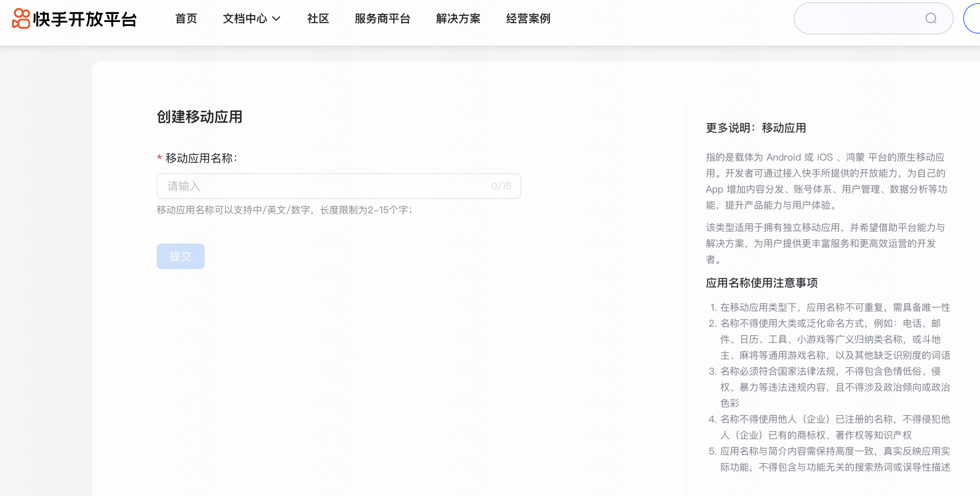Click the red asterisk beside 移动应用名称
The height and width of the screenshot is (496, 980).
point(159,158)
